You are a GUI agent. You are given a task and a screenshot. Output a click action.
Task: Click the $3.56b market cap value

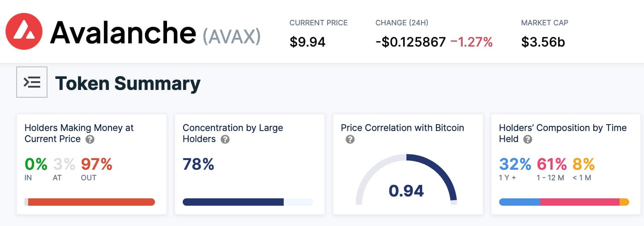click(x=543, y=42)
